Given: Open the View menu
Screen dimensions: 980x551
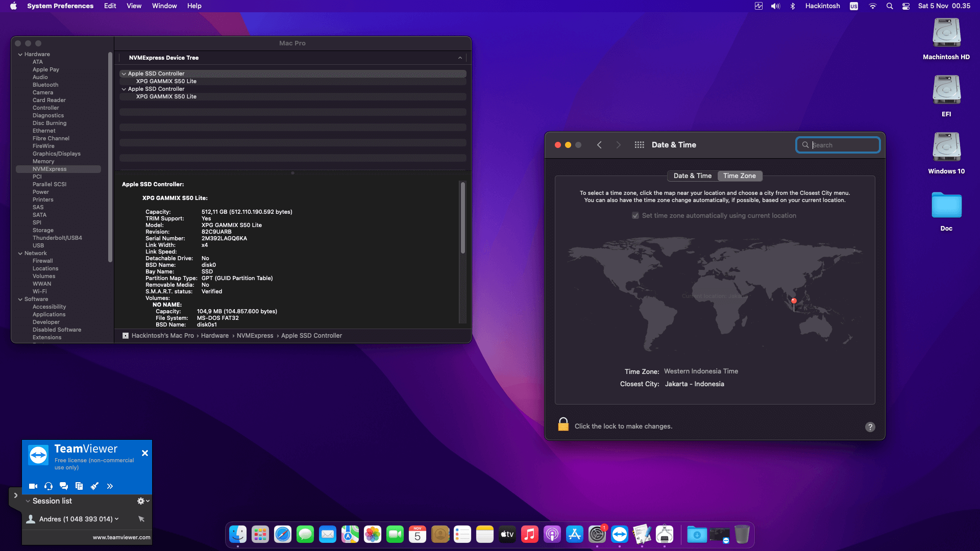Looking at the screenshot, I should click(134, 6).
